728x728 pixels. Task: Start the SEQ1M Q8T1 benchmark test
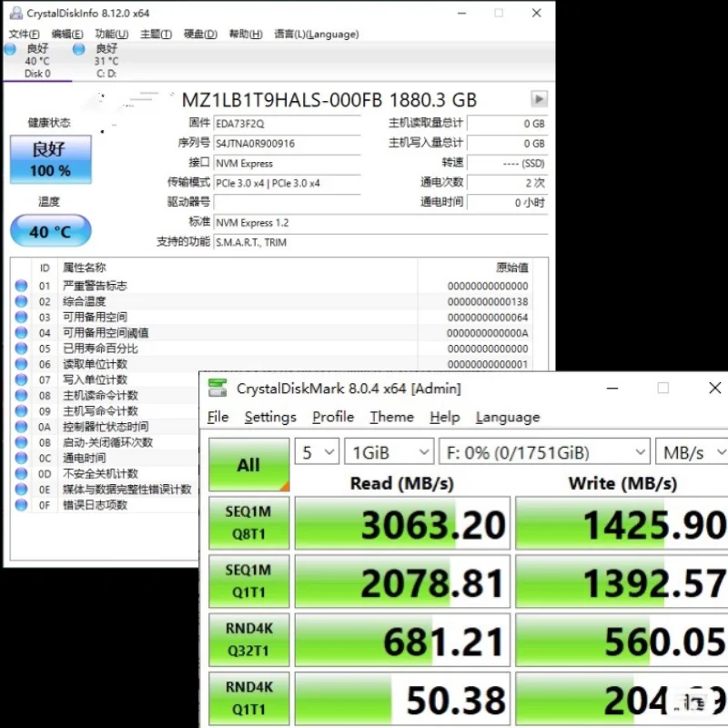248,521
